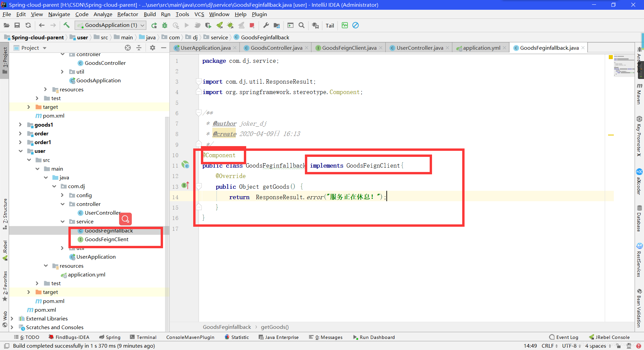Click the green monitor chart toolbar icon
Viewport: 644px width, 350px height.
point(345,25)
